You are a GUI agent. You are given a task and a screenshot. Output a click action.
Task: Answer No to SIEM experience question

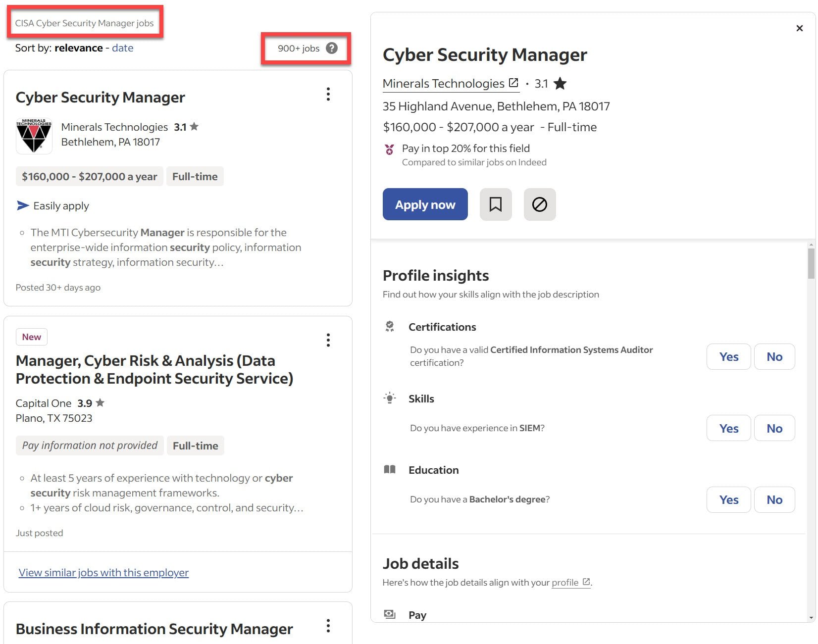point(774,428)
